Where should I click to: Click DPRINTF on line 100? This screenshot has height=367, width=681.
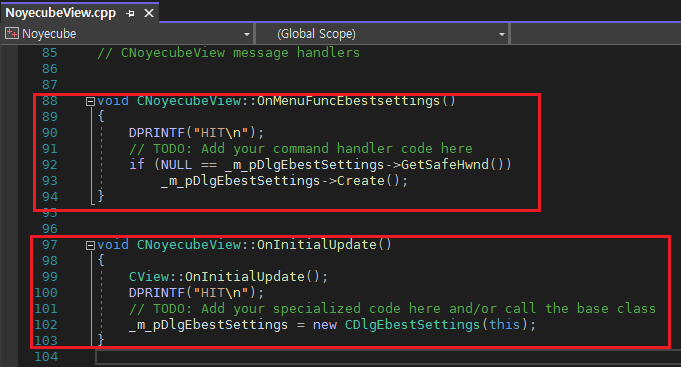coord(157,293)
